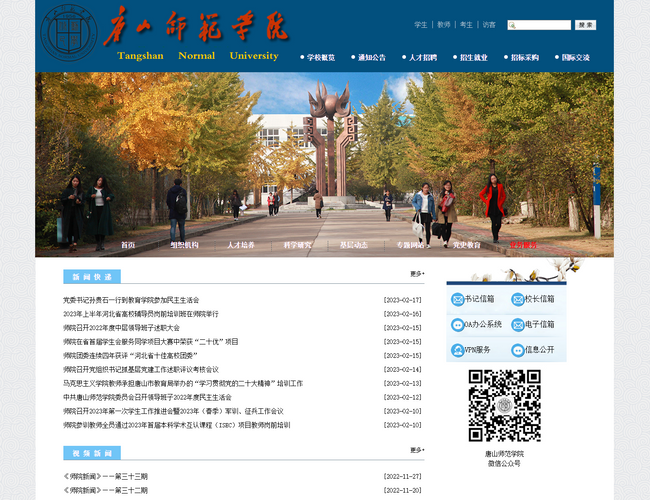Open the 学校概览 menu item
The width and height of the screenshot is (650, 500).
point(321,58)
